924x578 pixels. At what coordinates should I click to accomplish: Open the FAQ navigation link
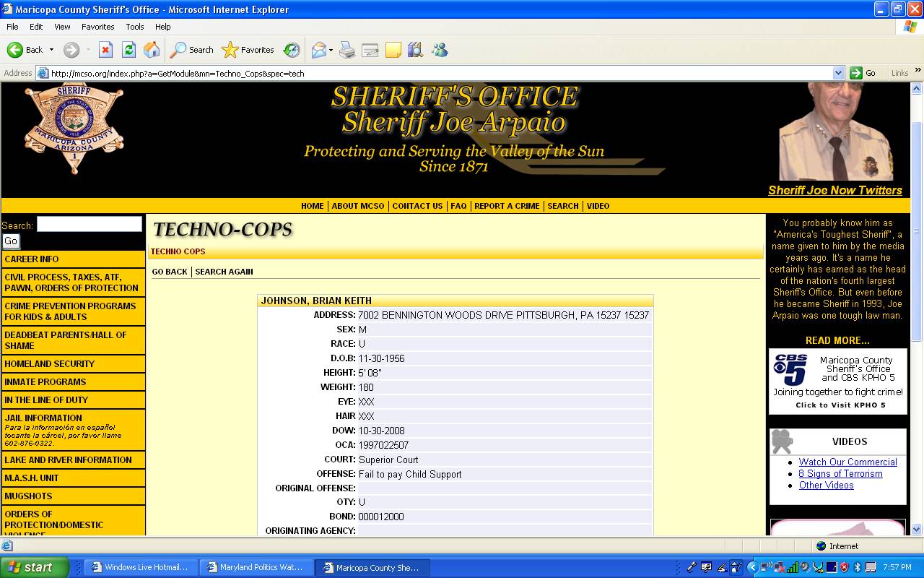click(458, 206)
